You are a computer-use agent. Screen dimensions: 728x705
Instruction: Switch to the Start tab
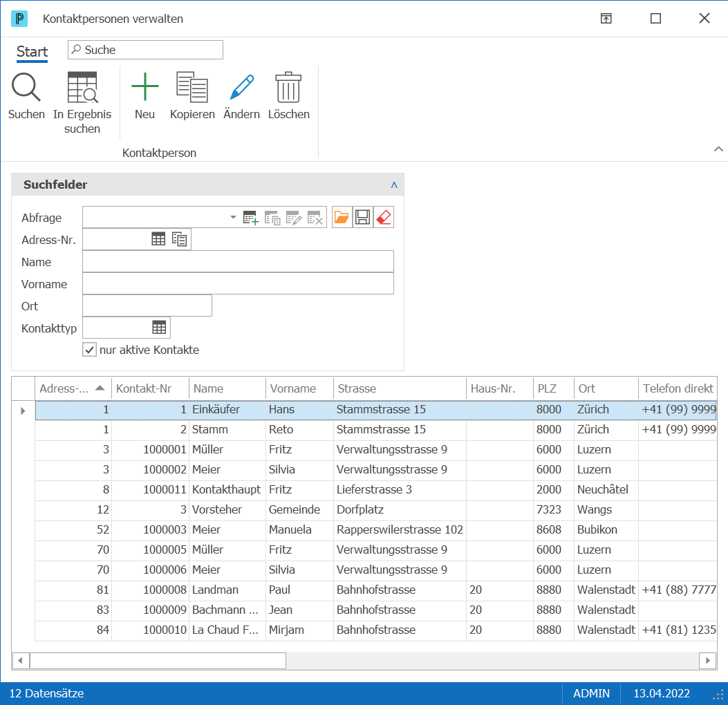click(32, 52)
